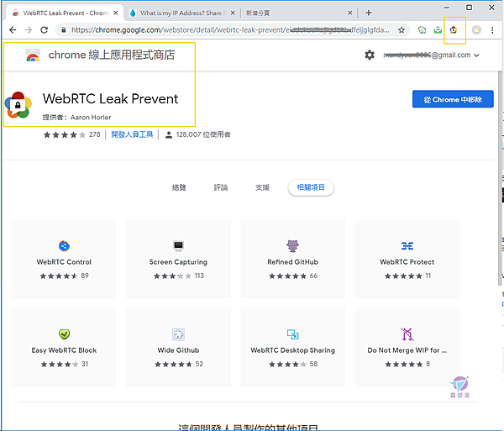The image size is (504, 431).
Task: Open WebRTC Protect extension title
Action: pos(407,262)
